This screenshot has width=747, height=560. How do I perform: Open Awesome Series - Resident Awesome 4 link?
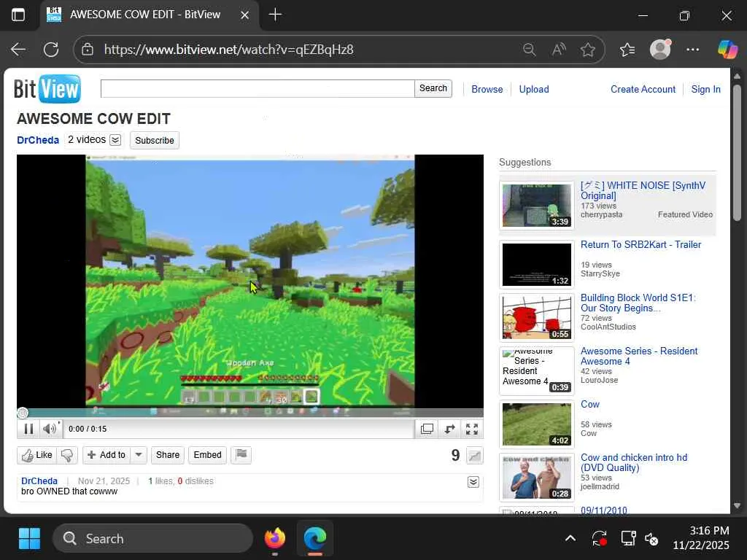point(639,356)
